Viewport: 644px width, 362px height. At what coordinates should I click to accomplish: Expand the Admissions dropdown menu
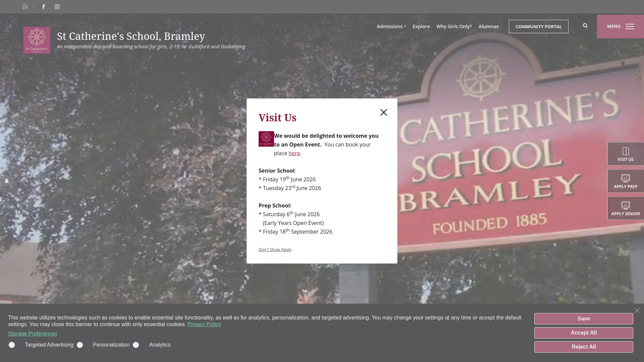(x=391, y=26)
